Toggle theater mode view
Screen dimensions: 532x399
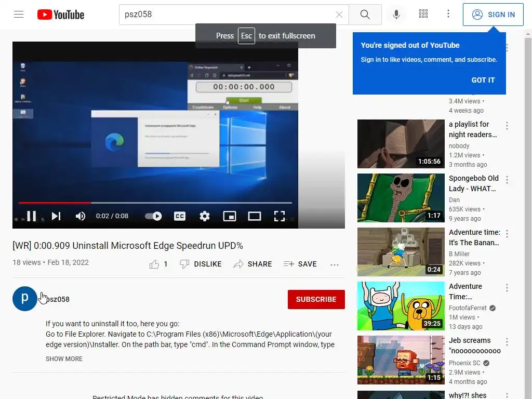(255, 216)
